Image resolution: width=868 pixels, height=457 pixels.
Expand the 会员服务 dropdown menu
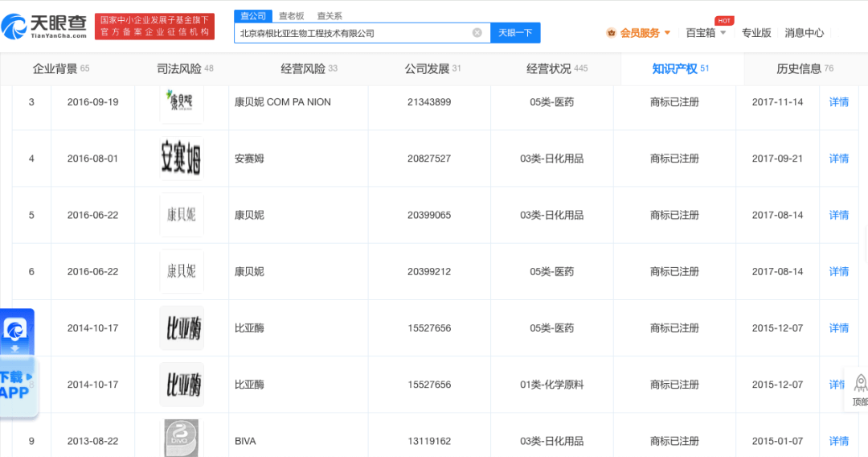coord(639,33)
